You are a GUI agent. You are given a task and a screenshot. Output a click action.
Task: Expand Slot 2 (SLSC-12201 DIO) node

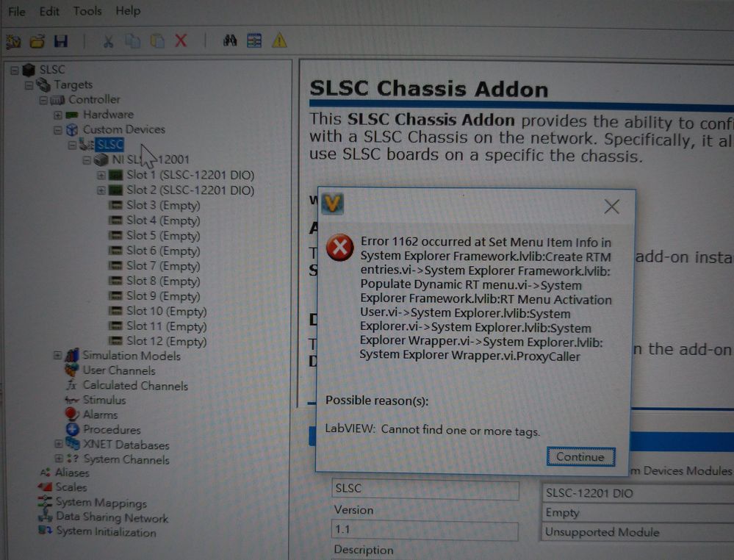pos(101,190)
